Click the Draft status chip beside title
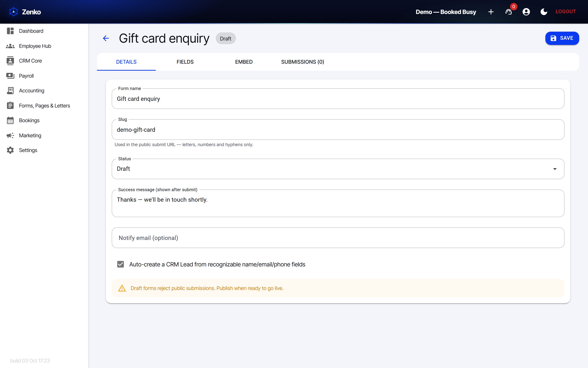The height and width of the screenshot is (368, 588). click(225, 38)
